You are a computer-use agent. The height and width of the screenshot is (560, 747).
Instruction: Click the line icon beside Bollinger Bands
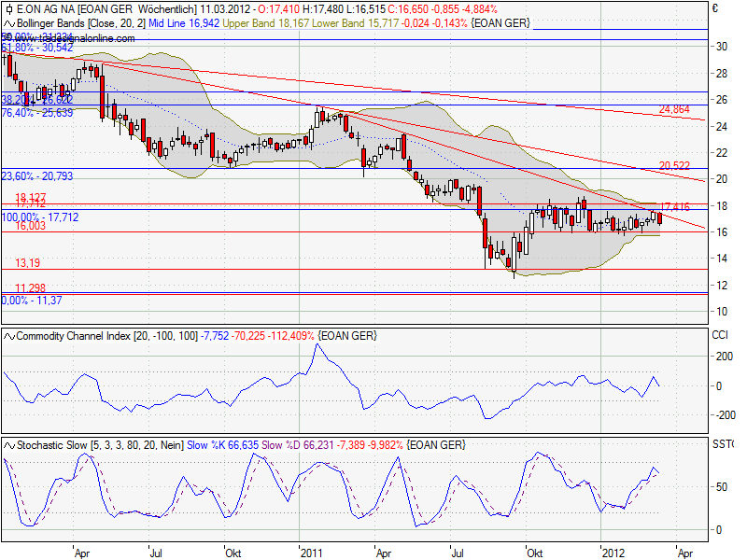point(9,23)
